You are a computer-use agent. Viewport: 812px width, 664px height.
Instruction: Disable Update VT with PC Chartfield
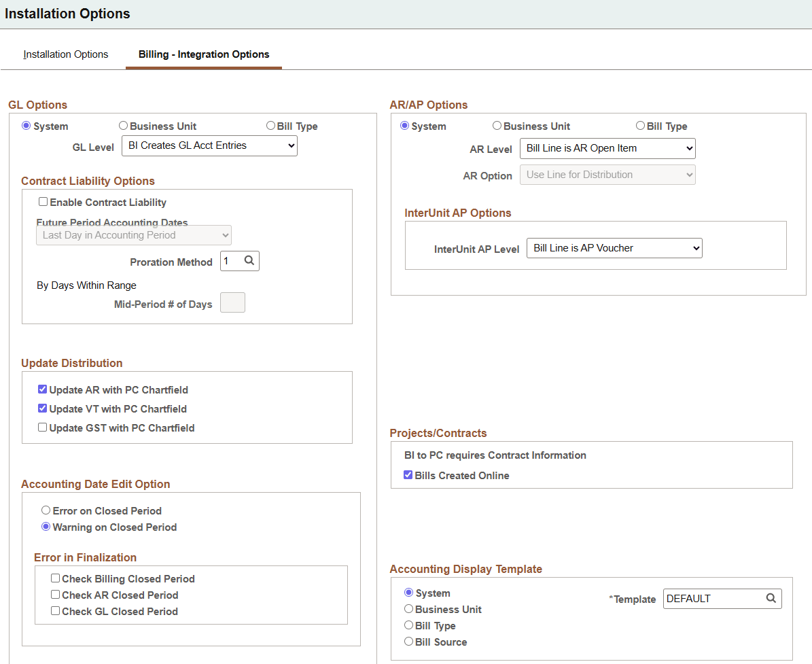tap(42, 408)
